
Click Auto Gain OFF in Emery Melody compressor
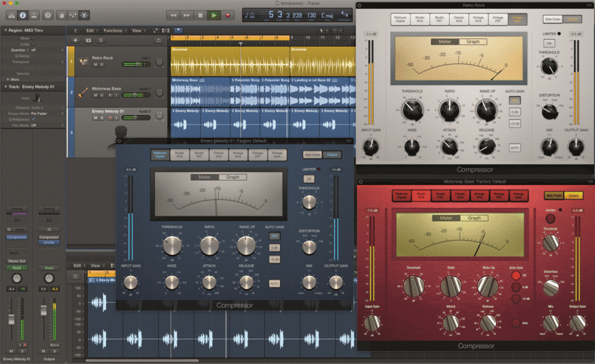coord(274,236)
